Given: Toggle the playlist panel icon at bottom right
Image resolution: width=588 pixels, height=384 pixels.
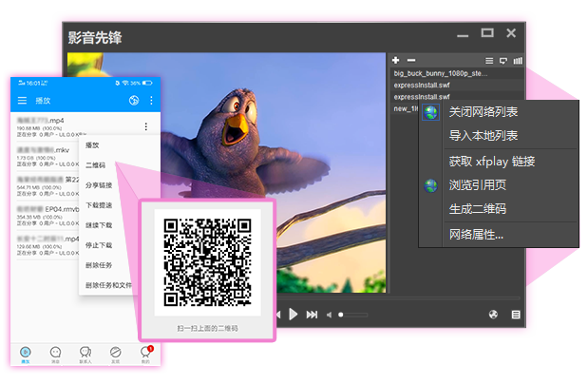Looking at the screenshot, I should [x=517, y=314].
